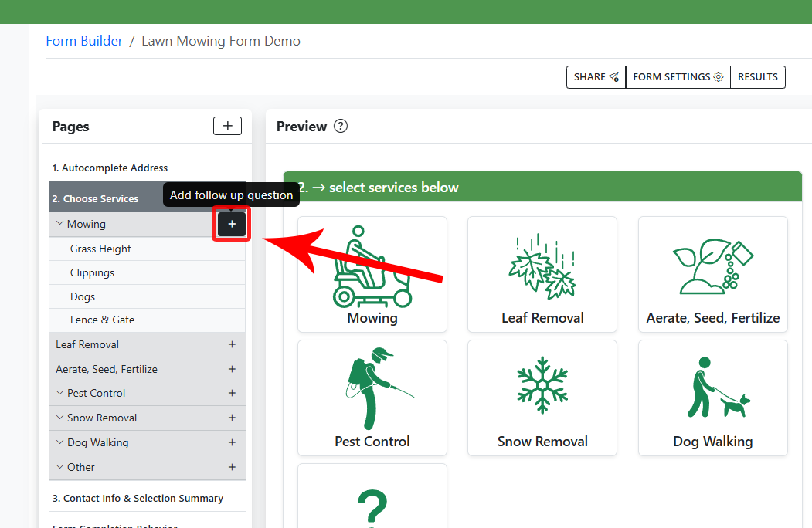Select the question mark Other service card
The height and width of the screenshot is (528, 812).
[x=372, y=496]
